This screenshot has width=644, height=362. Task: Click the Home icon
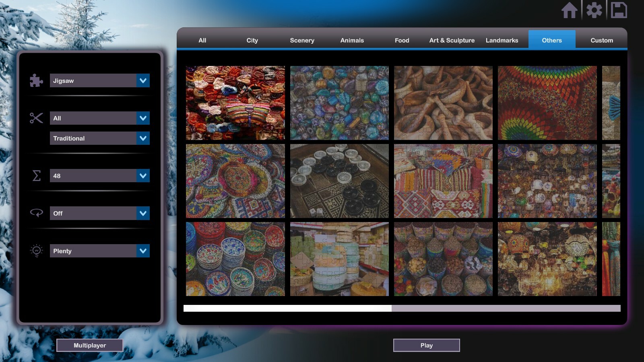click(x=569, y=10)
